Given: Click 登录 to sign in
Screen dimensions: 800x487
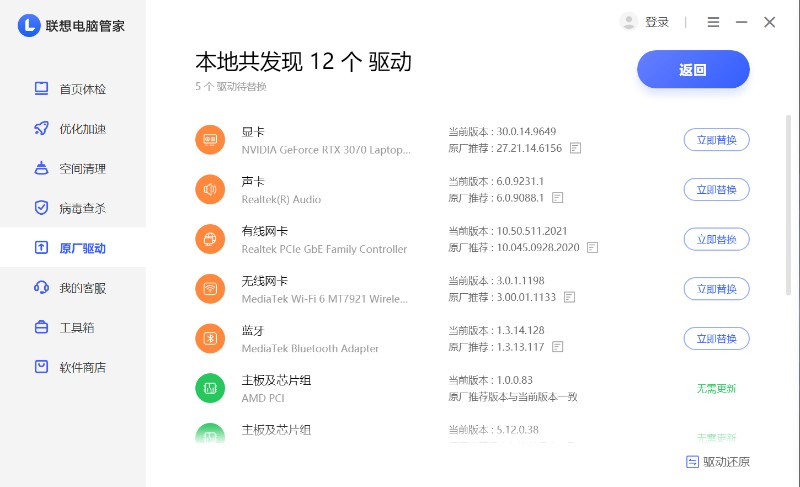Looking at the screenshot, I should tap(656, 22).
